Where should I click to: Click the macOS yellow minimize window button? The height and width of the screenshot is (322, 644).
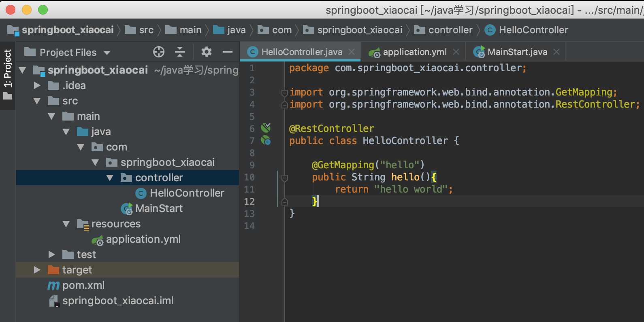click(27, 10)
